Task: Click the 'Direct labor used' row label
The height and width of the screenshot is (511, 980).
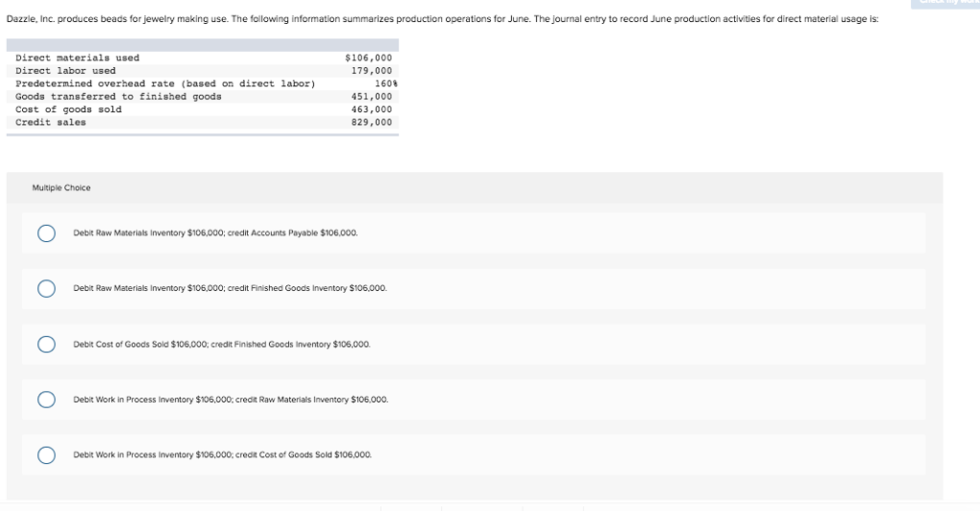Action: click(66, 71)
